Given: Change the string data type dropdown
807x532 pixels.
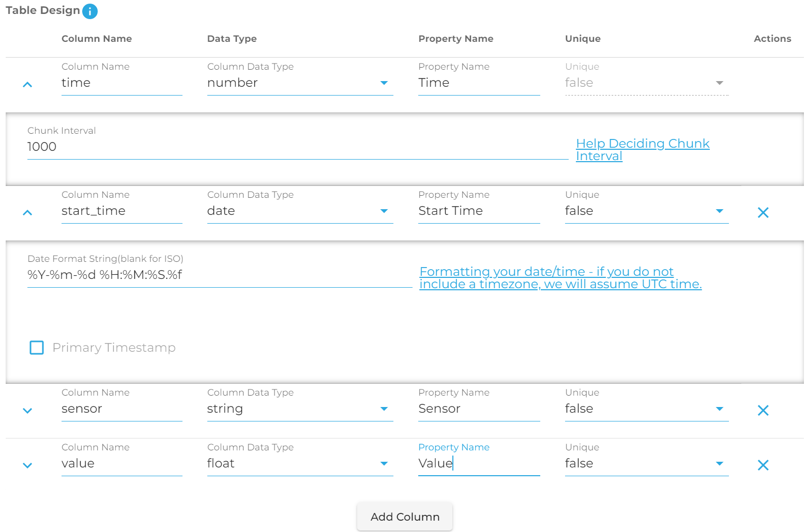Looking at the screenshot, I should [300, 409].
